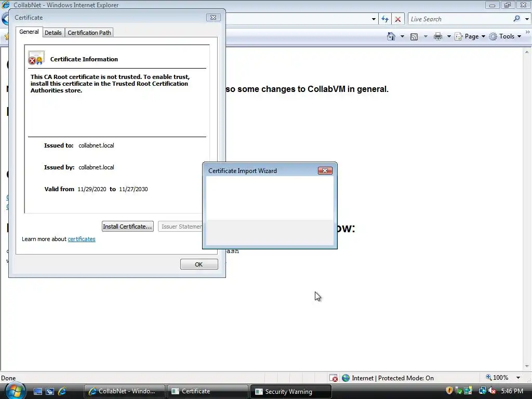
Task: Click the Internet zone globe icon
Action: coord(345,378)
